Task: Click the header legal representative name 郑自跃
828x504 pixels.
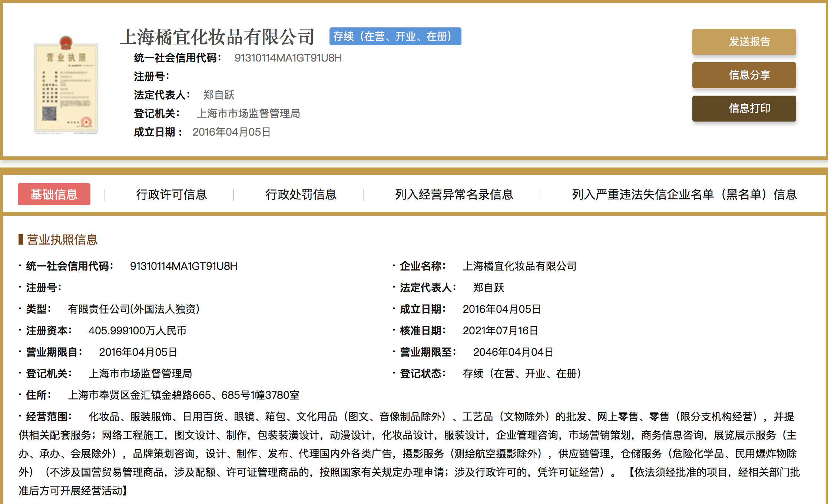Action: [x=219, y=95]
